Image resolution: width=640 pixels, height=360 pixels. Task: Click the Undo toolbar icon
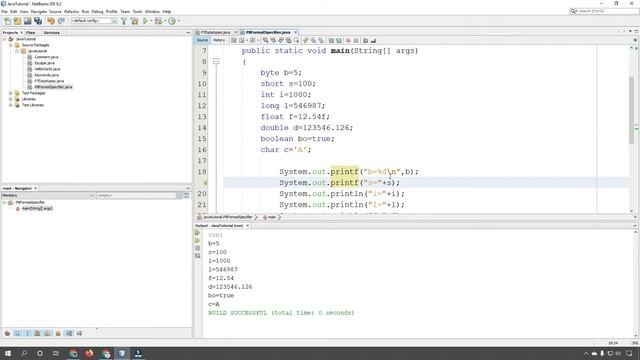tap(51, 21)
